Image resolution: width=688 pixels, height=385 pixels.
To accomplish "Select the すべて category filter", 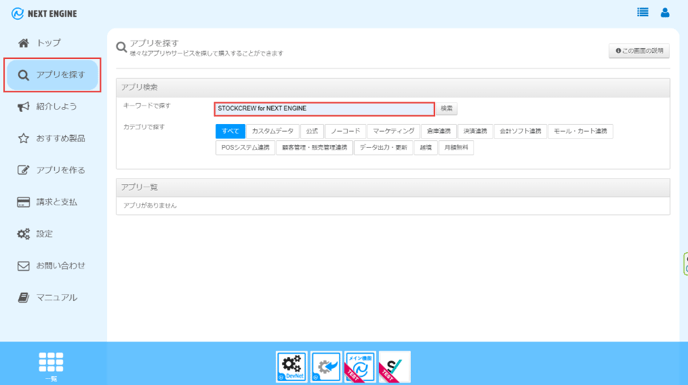I will 230,131.
